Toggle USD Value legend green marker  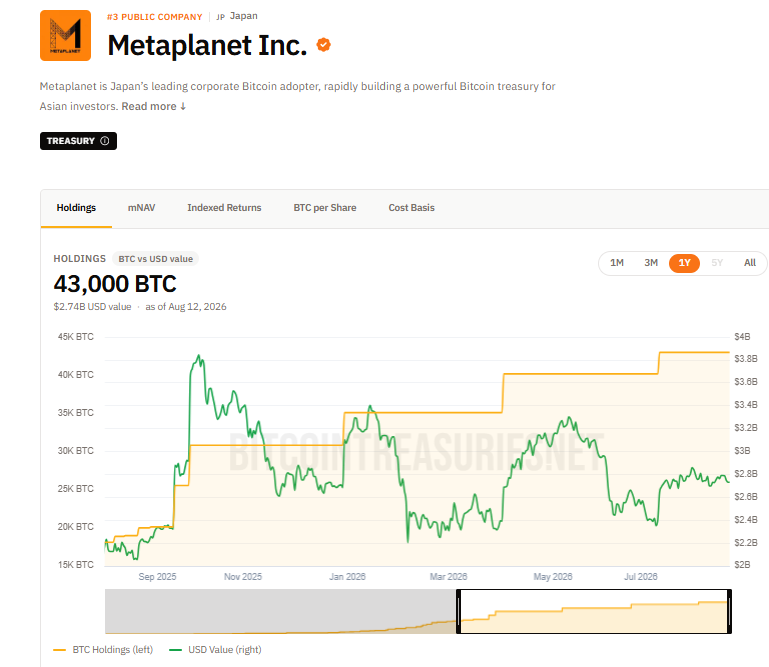point(175,650)
